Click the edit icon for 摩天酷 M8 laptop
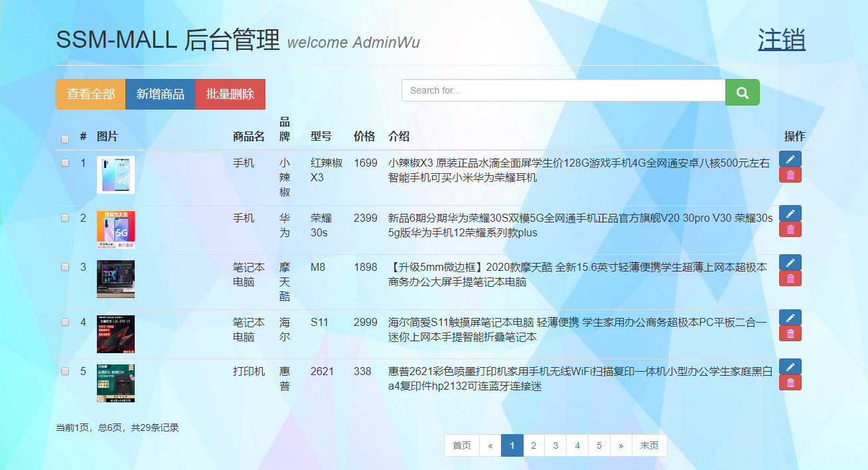Image resolution: width=868 pixels, height=470 pixels. 790,262
